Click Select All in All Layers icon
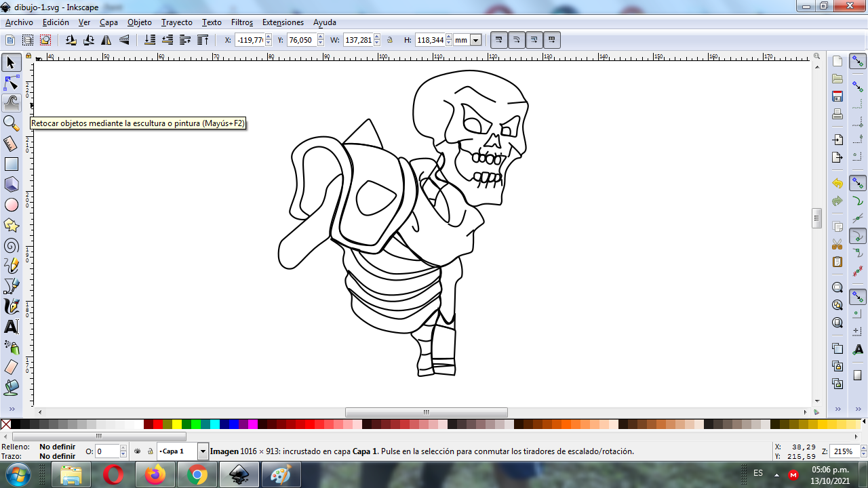Viewport: 868px width, 488px height. [x=28, y=40]
